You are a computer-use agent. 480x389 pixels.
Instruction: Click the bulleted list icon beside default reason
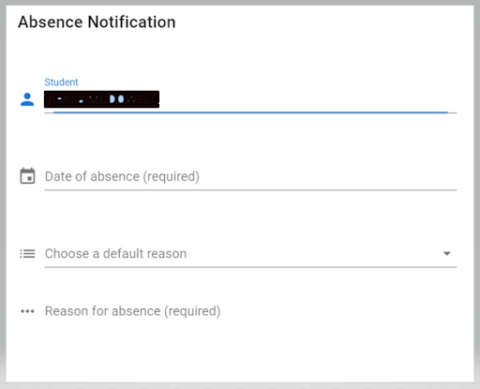pyautogui.click(x=27, y=254)
